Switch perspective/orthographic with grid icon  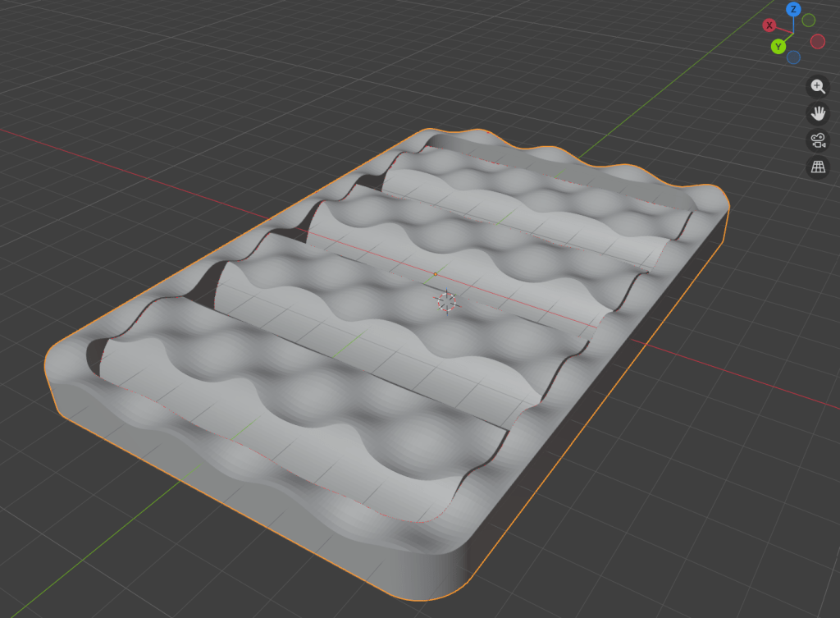click(818, 167)
